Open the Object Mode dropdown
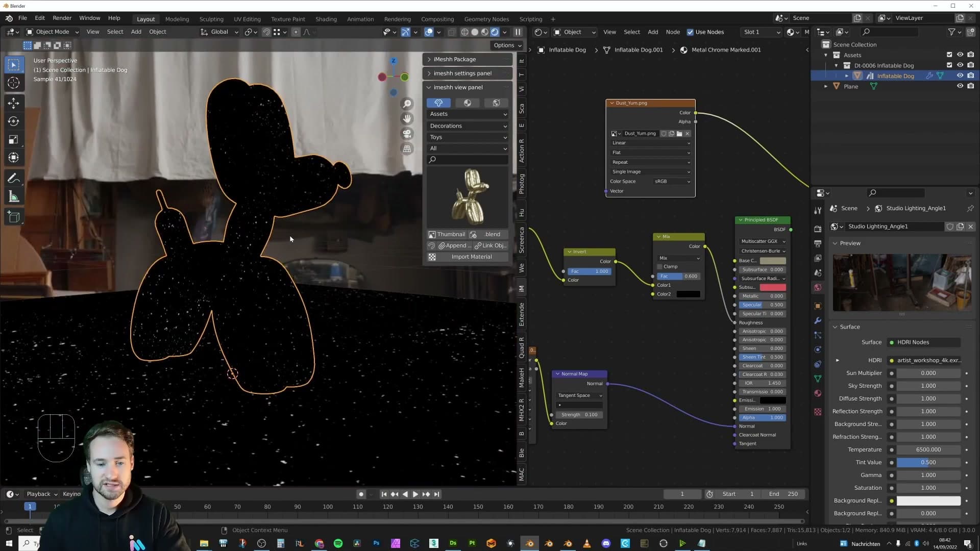 click(x=52, y=32)
